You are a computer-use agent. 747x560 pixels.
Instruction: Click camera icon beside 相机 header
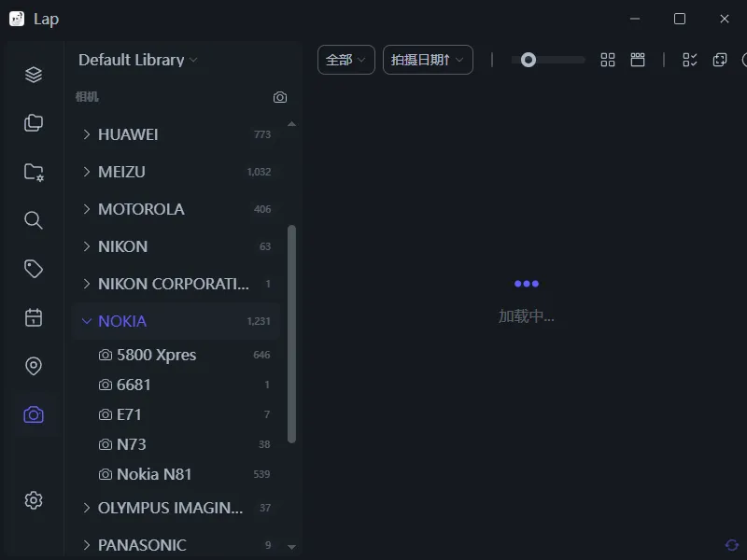(x=280, y=97)
